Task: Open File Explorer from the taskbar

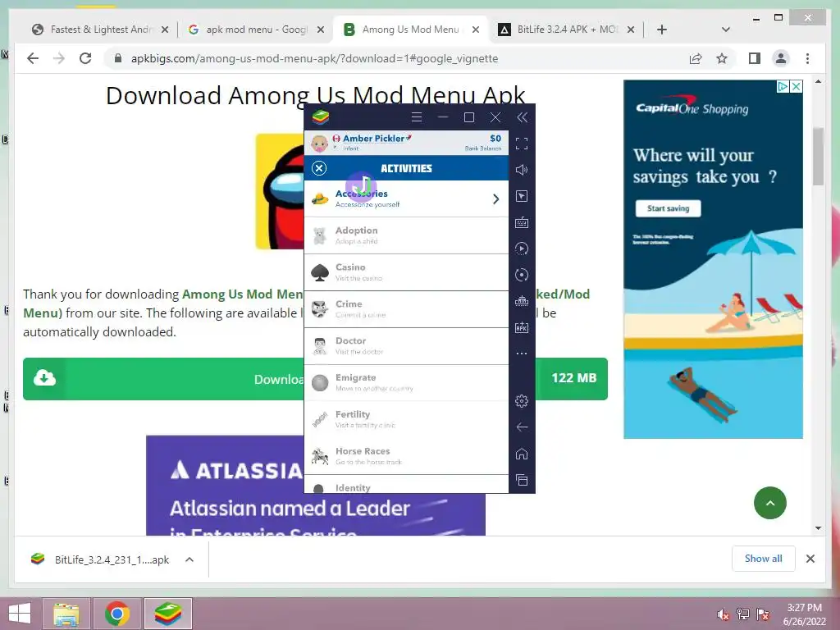Action: (x=66, y=614)
